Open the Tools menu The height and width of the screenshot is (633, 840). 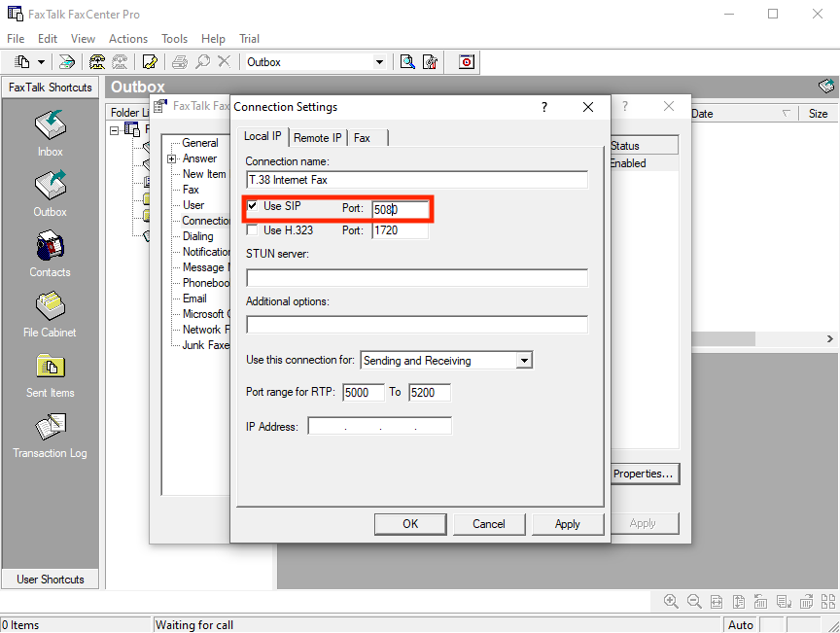tap(175, 39)
